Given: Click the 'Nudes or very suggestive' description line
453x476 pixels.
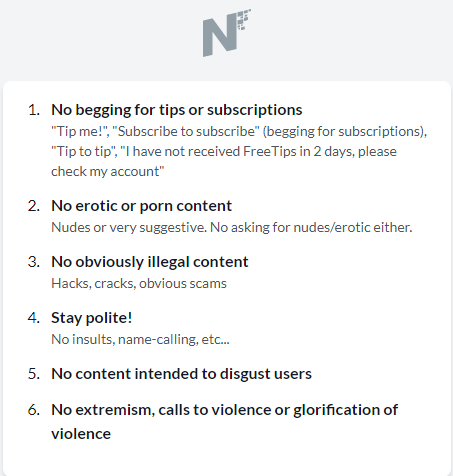Looking at the screenshot, I should (x=232, y=227).
